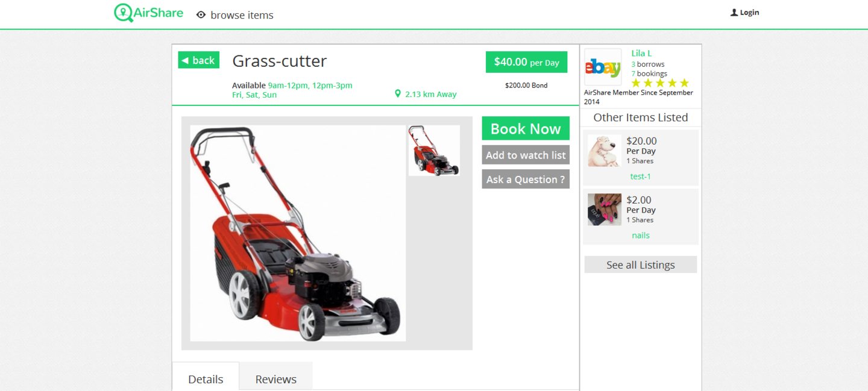This screenshot has width=868, height=391.
Task: Click the eBay profile picture of Lila L
Action: coord(603,67)
